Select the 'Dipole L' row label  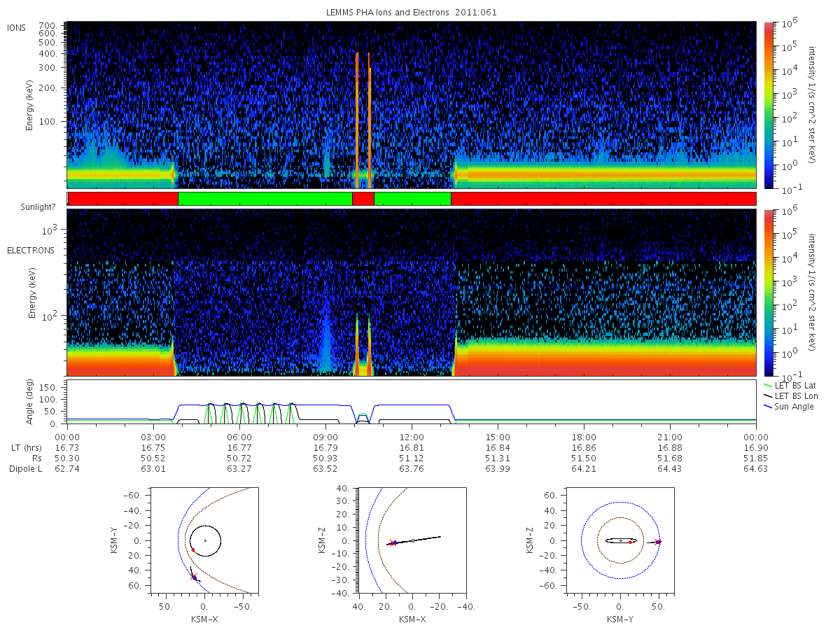click(x=26, y=468)
